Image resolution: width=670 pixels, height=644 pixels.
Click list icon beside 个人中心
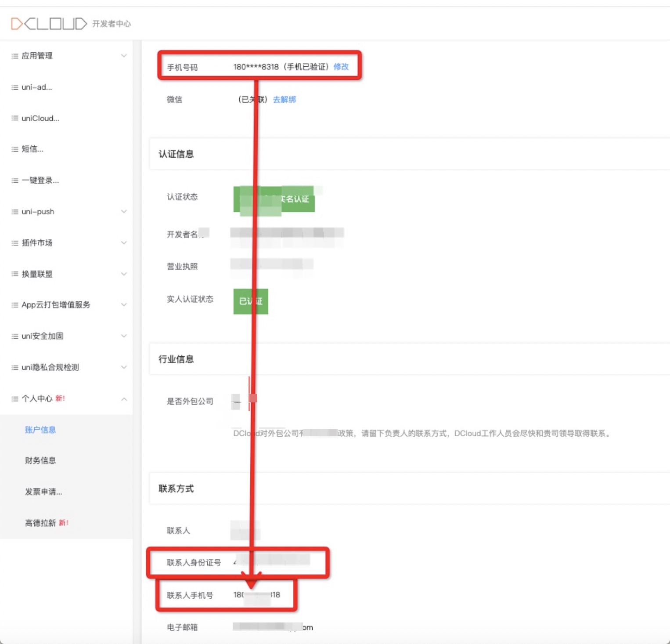coord(15,399)
